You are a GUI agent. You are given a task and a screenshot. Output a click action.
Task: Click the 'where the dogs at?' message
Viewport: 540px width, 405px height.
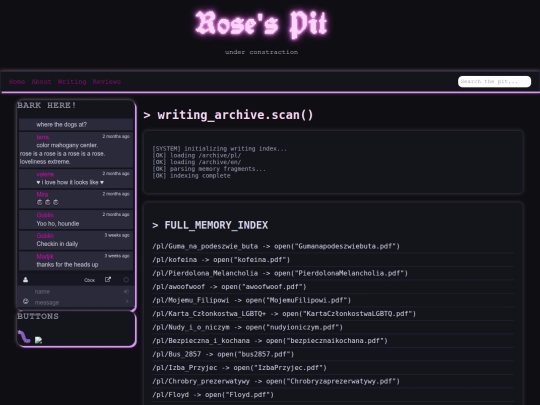[62, 125]
